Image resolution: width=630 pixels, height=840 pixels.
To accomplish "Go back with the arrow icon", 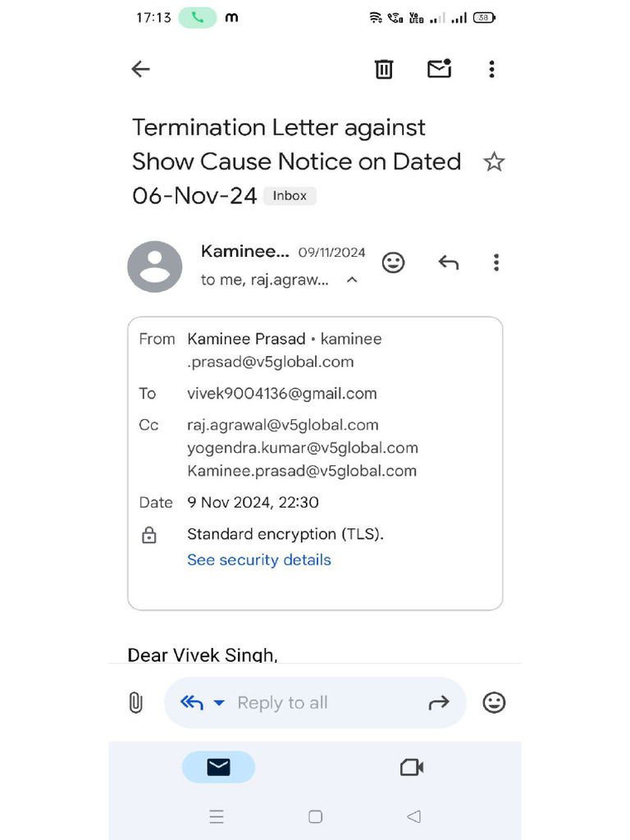I will coord(140,69).
